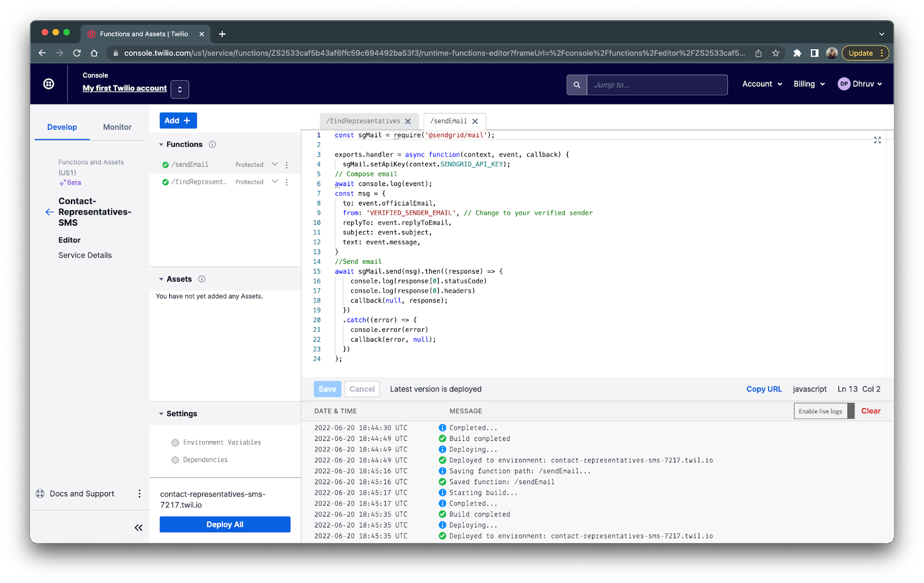Open the info icon next to Assets
This screenshot has width=924, height=583.
coord(202,279)
